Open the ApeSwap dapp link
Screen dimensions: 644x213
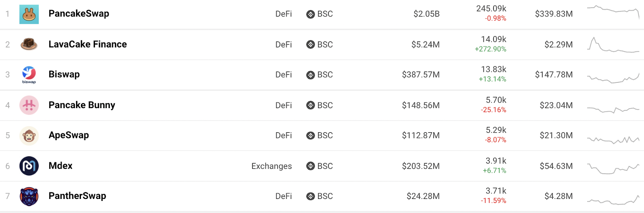[69, 135]
